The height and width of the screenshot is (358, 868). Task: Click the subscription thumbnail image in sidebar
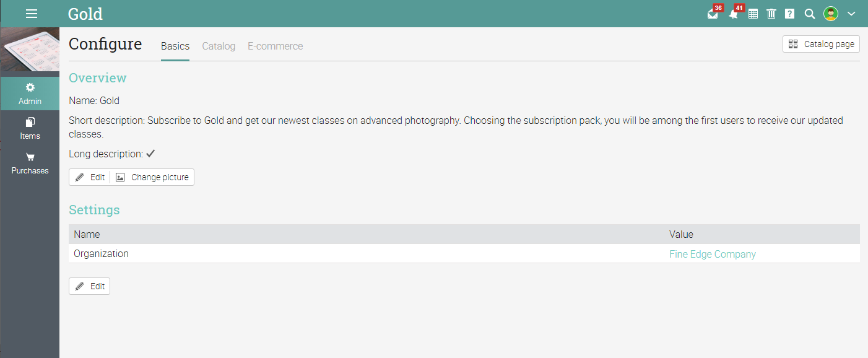(x=30, y=50)
